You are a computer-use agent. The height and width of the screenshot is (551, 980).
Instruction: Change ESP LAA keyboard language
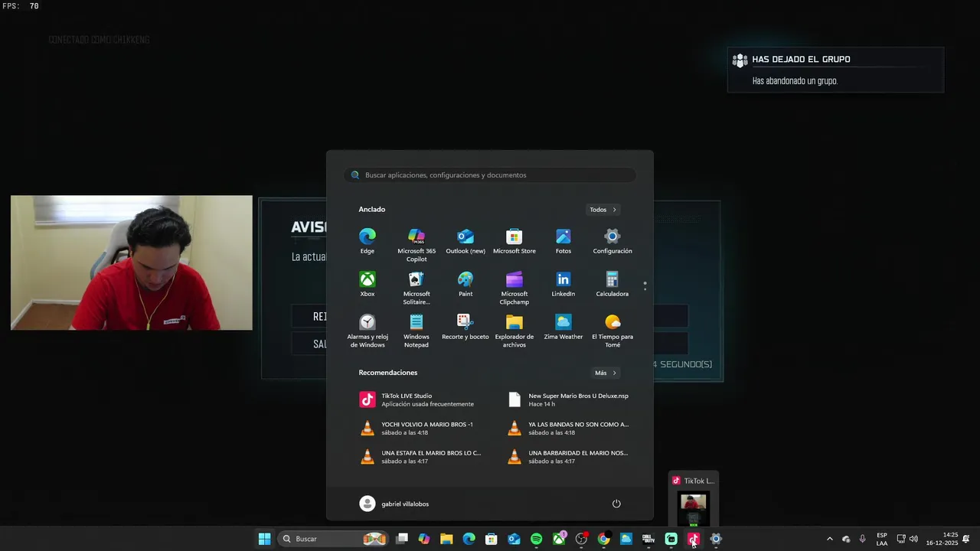882,539
